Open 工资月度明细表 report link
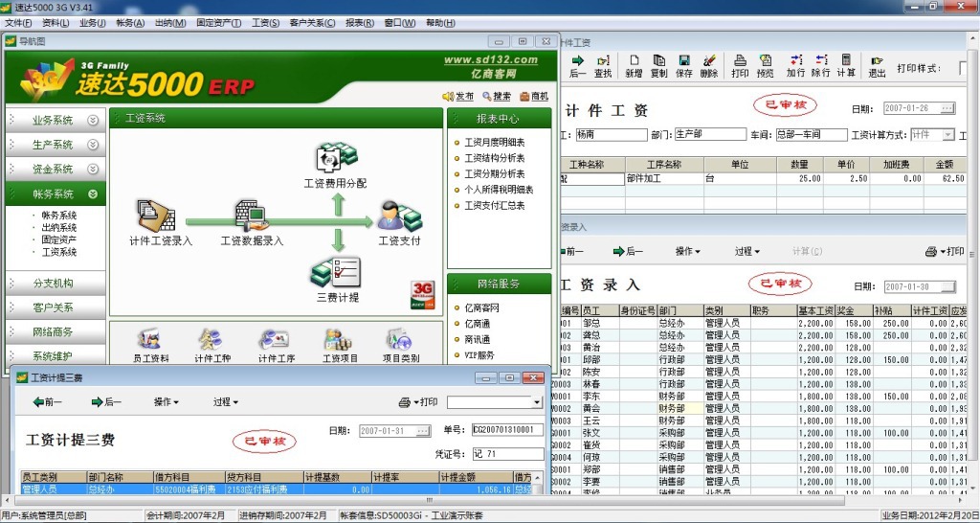The width and height of the screenshot is (980, 523). coord(495,143)
